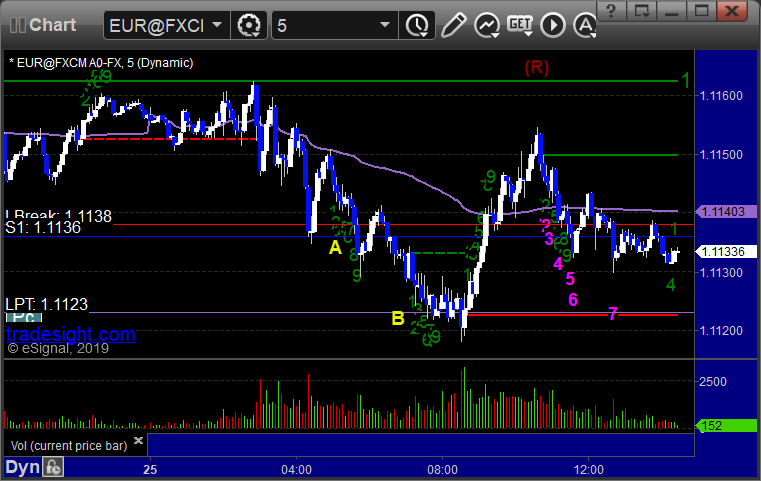Select the S1: 1.1136 level label
This screenshot has height=481, width=761.
(43, 228)
